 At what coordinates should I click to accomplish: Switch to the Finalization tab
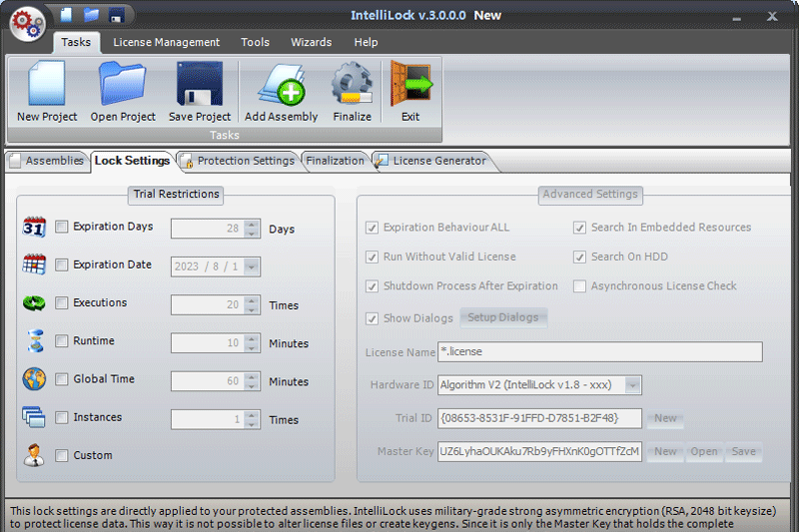pyautogui.click(x=336, y=161)
